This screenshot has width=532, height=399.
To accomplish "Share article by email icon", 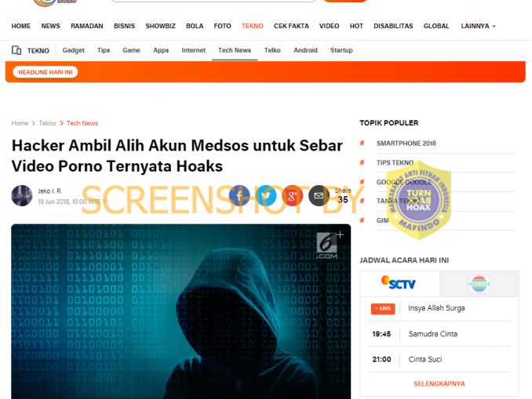I will 319,196.
